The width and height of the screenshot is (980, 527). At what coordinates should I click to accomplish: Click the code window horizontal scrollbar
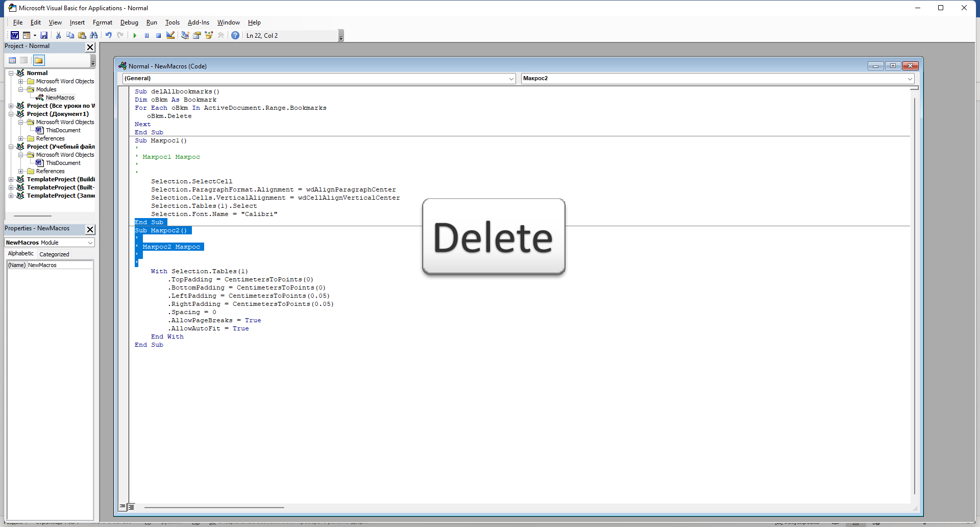pos(214,508)
